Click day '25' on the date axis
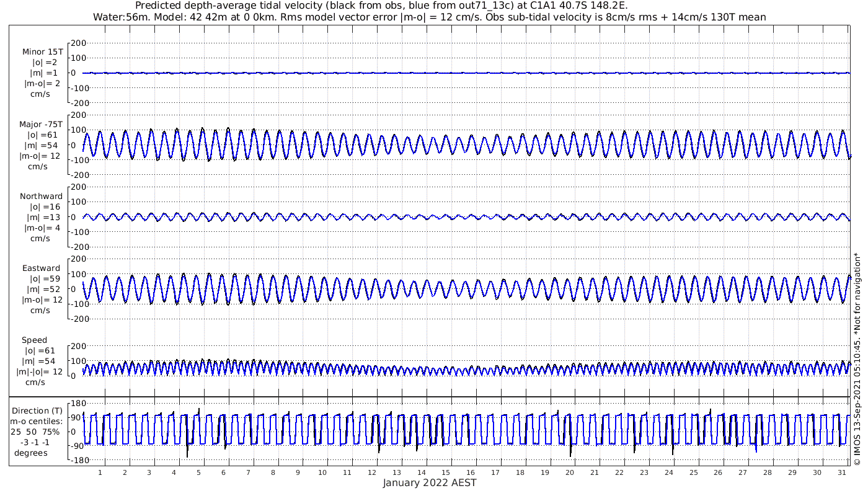The image size is (868, 496). point(693,472)
